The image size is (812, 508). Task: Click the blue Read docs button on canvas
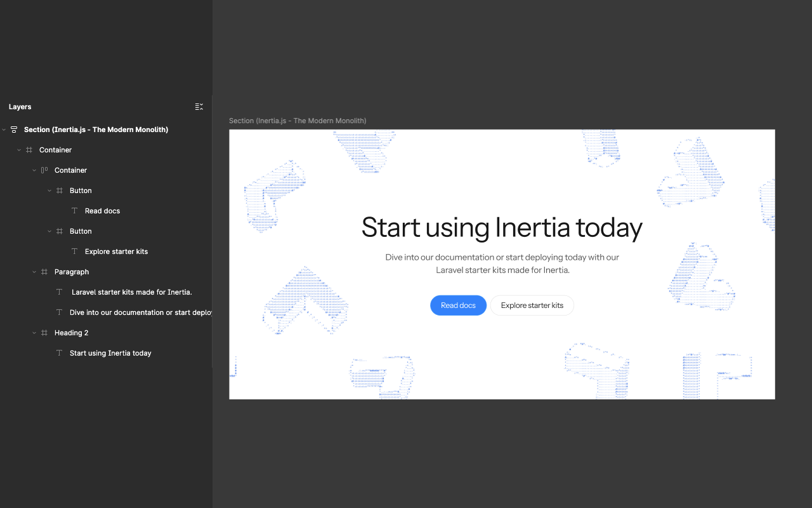[458, 305]
